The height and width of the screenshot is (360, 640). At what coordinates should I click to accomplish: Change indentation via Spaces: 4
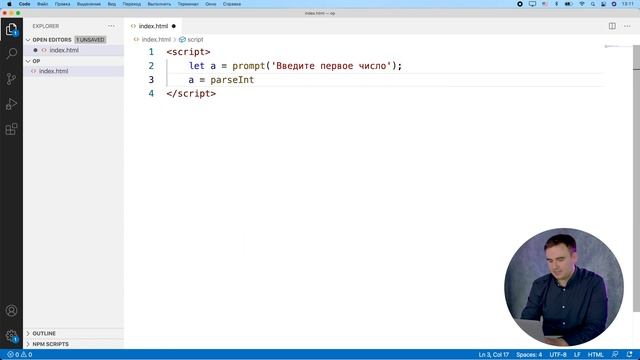click(529, 354)
